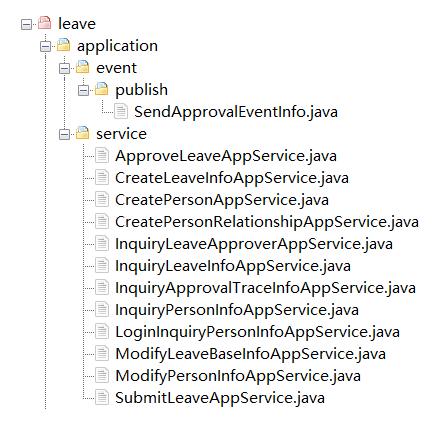Select CreateLeaveInfoAppService.java in tree

point(232,178)
